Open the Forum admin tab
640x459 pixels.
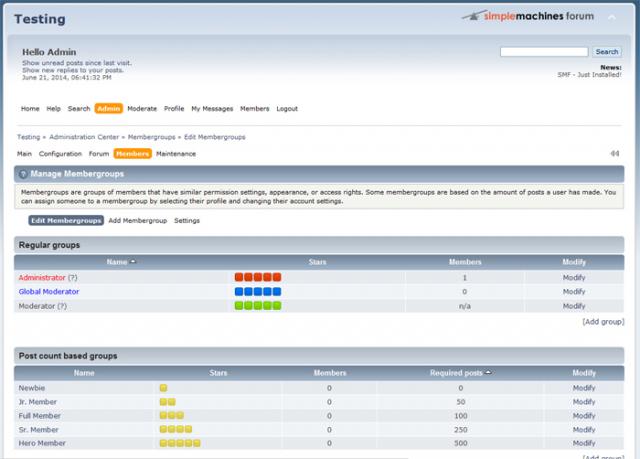point(99,154)
